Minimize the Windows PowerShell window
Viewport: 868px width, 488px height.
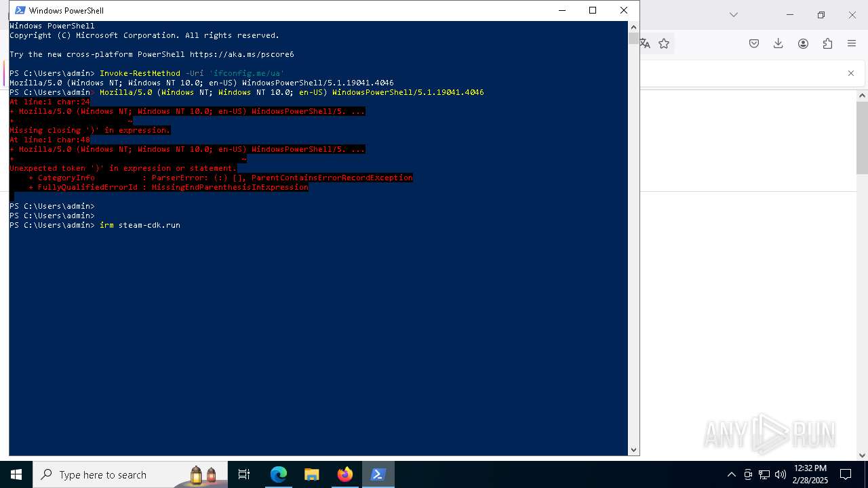(561, 10)
